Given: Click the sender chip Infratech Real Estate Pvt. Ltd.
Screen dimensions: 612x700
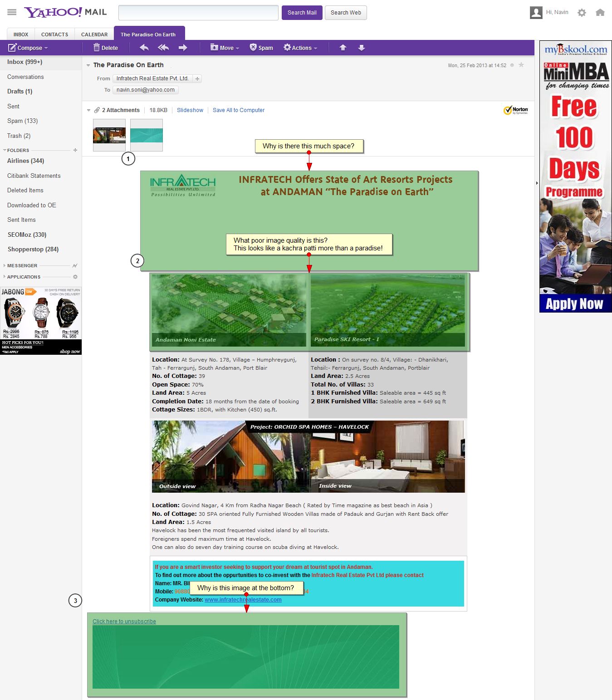Looking at the screenshot, I should coord(152,78).
